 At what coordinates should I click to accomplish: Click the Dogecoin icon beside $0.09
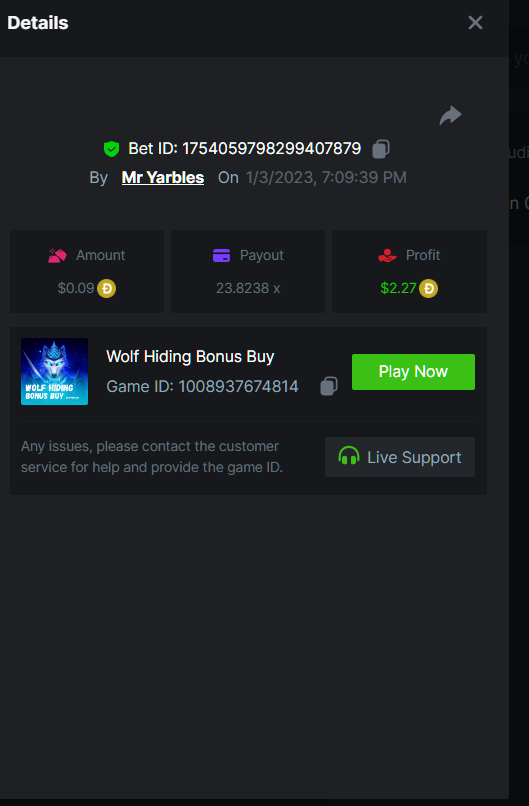[x=106, y=288]
